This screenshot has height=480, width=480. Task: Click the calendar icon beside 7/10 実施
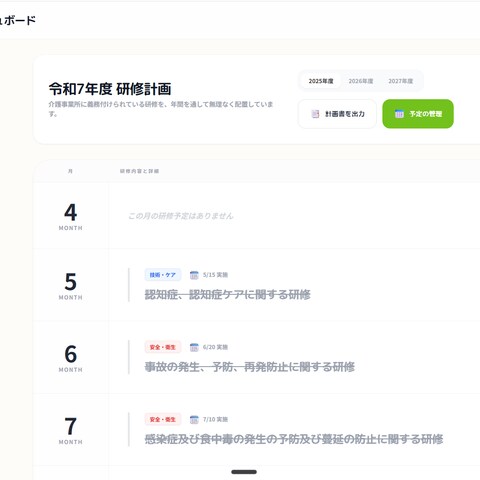click(x=194, y=419)
